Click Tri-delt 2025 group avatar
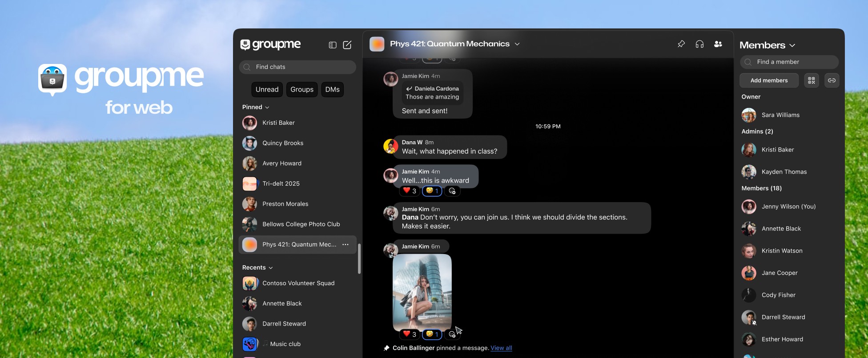Viewport: 868px width, 358px height. [249, 184]
